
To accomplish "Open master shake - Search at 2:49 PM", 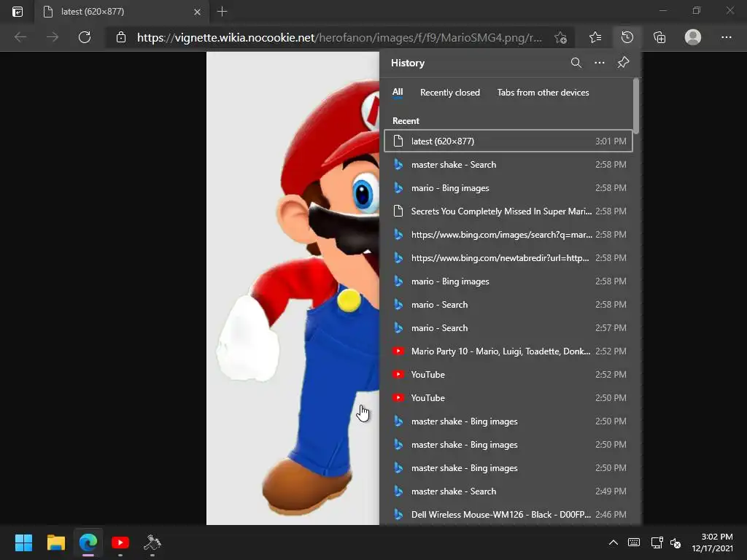I will click(x=508, y=491).
